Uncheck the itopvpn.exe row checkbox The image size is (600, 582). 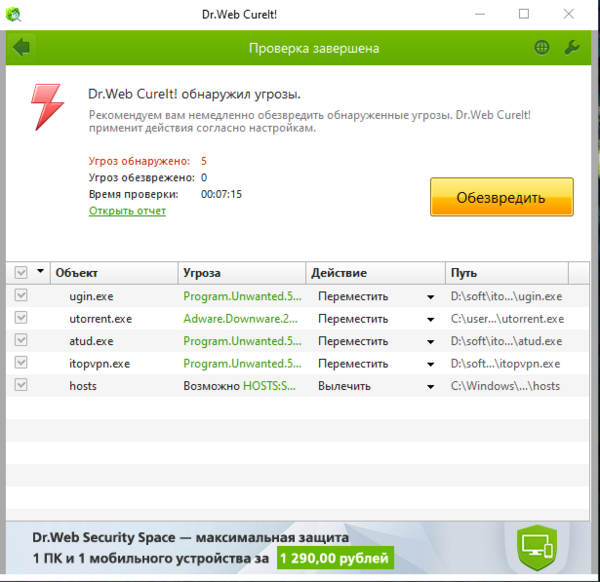[21, 362]
